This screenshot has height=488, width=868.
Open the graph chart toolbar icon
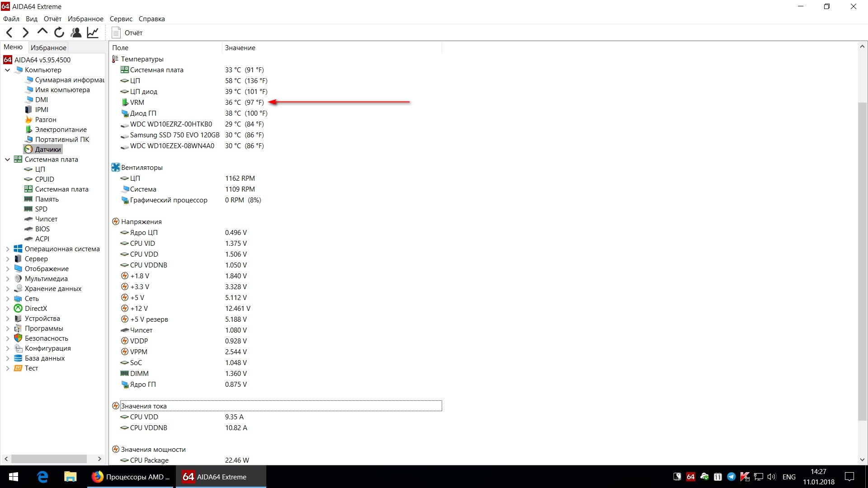coord(93,33)
